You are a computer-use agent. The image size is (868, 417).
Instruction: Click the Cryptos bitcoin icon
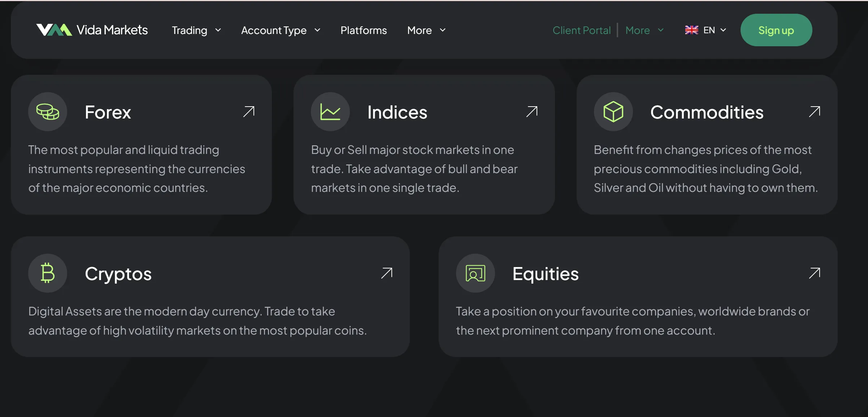[x=48, y=273]
